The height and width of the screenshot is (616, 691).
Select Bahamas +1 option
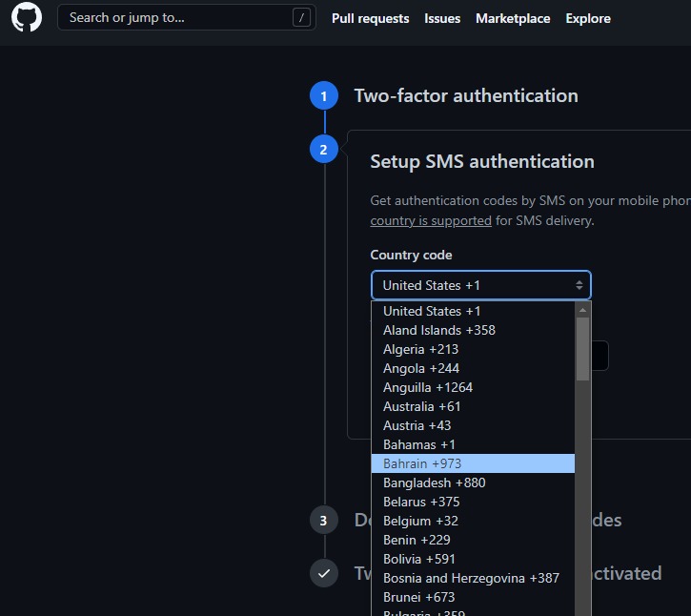(x=473, y=444)
